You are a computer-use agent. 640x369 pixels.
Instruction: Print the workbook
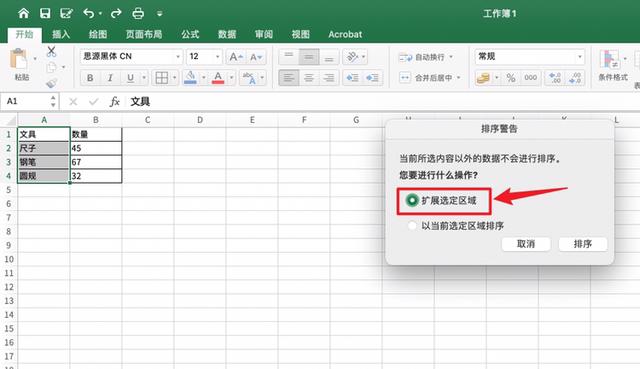138,13
